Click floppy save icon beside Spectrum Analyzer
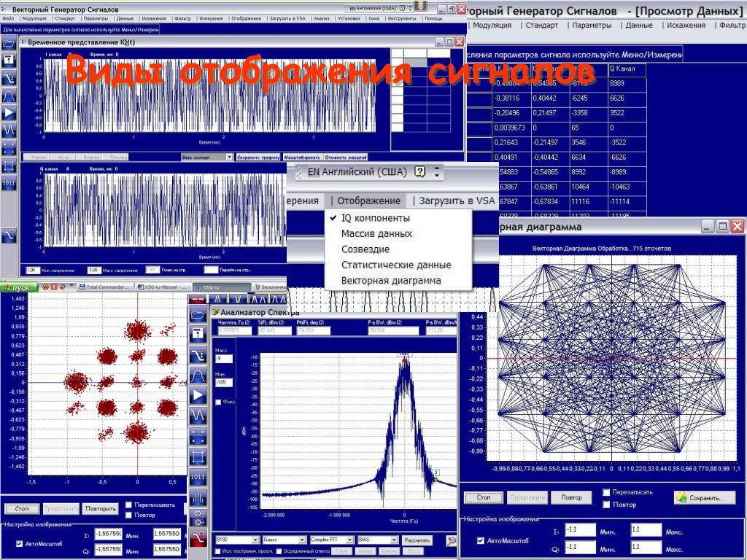Viewport: 747px width, 560px height. (198, 334)
